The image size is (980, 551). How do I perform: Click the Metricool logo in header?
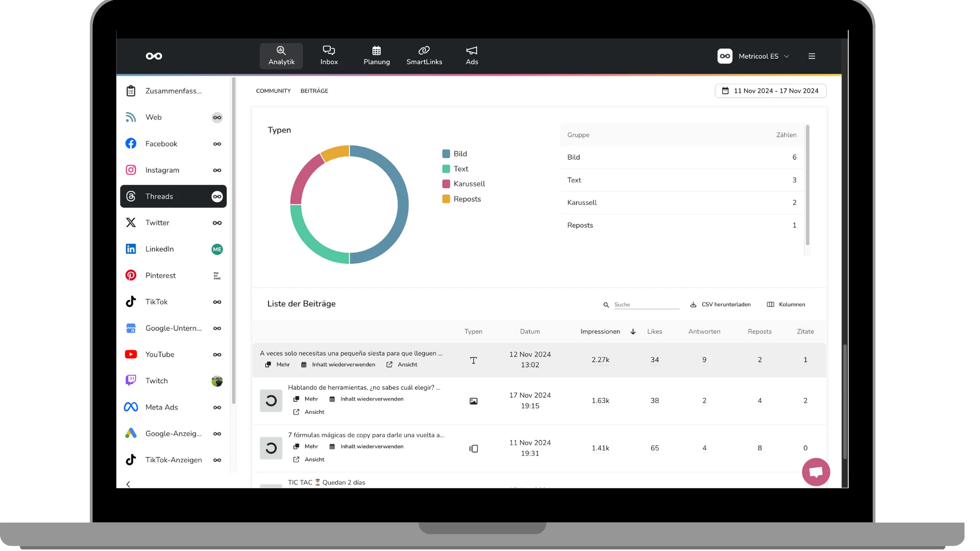click(x=154, y=56)
